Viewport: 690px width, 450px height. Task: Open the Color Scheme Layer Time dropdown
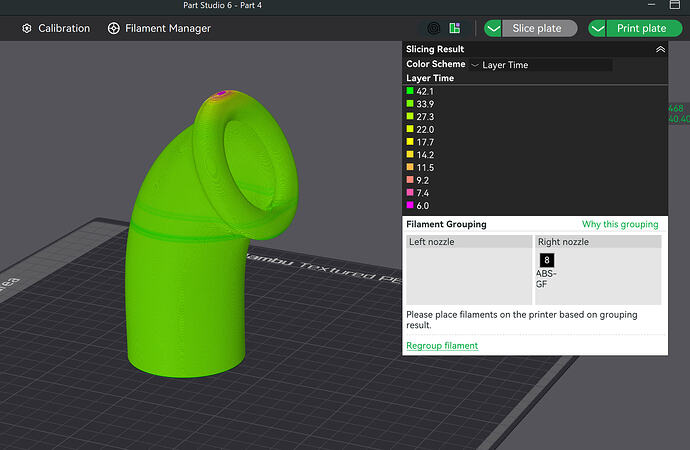[x=541, y=65]
